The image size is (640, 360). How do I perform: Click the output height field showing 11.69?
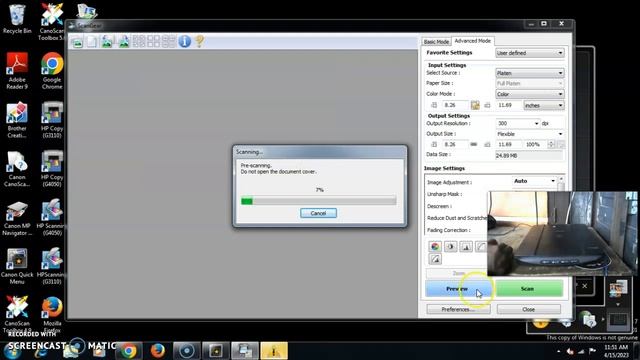[509, 144]
